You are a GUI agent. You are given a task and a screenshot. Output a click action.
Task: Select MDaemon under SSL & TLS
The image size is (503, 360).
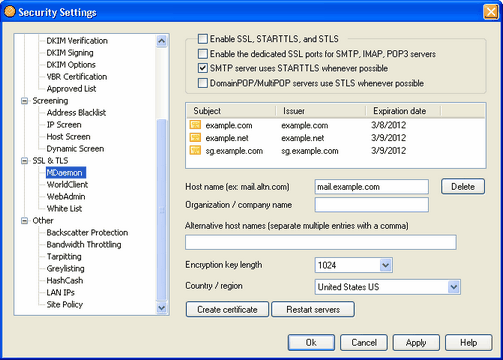66,173
